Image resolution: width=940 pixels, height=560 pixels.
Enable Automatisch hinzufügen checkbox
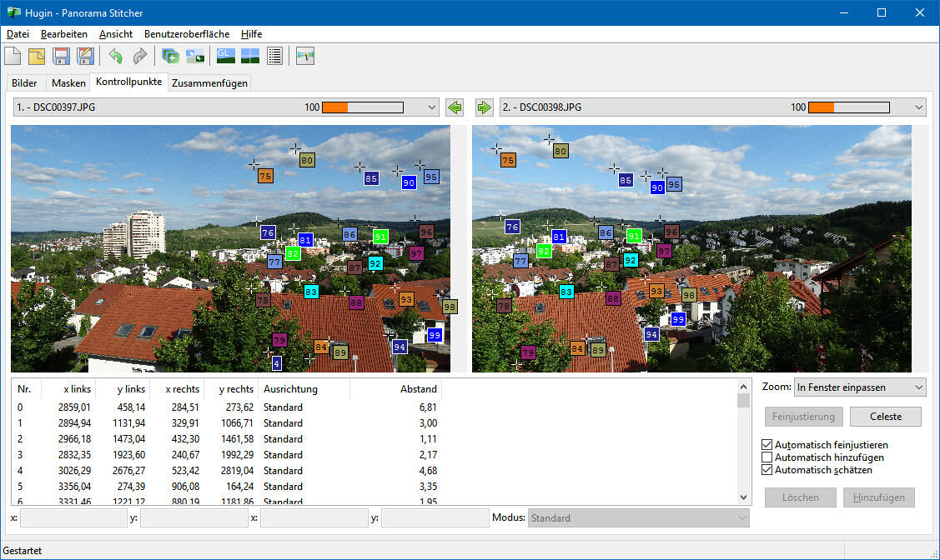tap(767, 457)
